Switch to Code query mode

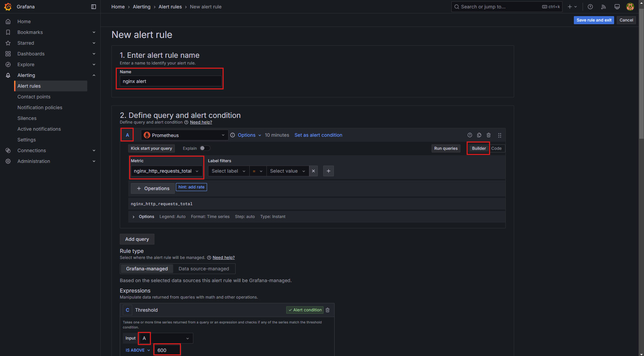pyautogui.click(x=496, y=148)
